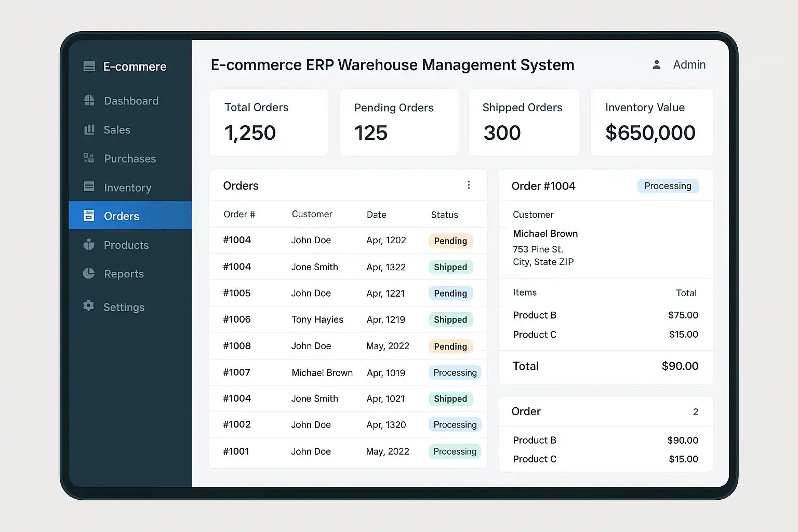Click the Settings gear icon
The height and width of the screenshot is (532, 798).
click(89, 306)
